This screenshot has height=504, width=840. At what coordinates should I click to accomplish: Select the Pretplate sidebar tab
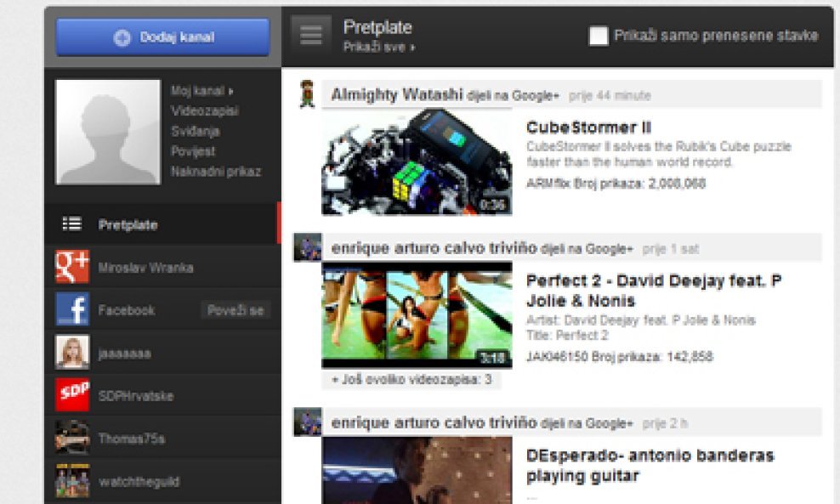tap(162, 224)
